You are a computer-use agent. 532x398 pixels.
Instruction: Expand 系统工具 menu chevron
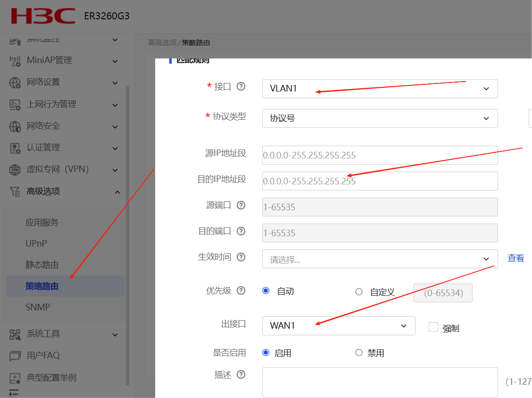[116, 335]
